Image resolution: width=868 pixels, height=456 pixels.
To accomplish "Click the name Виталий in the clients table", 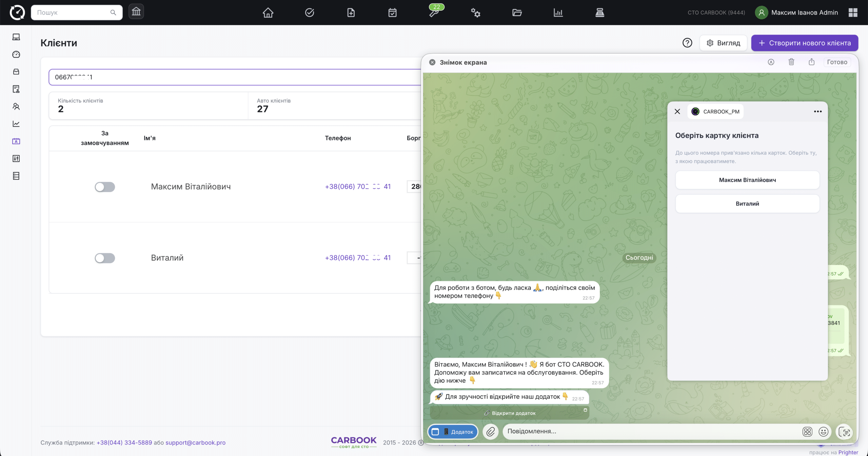I will point(167,258).
